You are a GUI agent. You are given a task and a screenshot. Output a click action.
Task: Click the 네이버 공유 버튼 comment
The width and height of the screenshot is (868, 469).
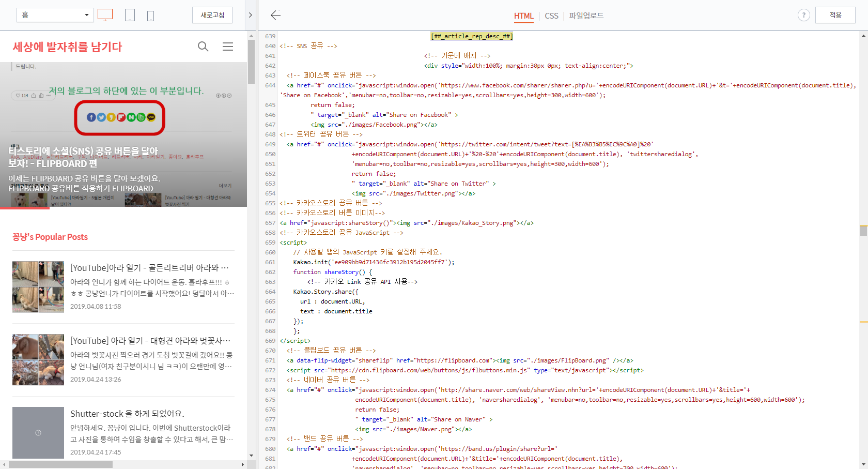328,380
